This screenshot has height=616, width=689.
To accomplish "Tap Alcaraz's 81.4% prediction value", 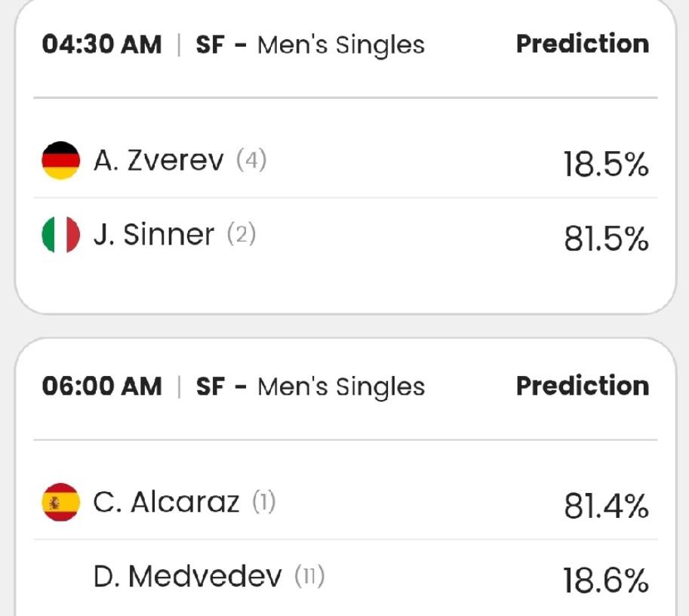I will (x=605, y=507).
